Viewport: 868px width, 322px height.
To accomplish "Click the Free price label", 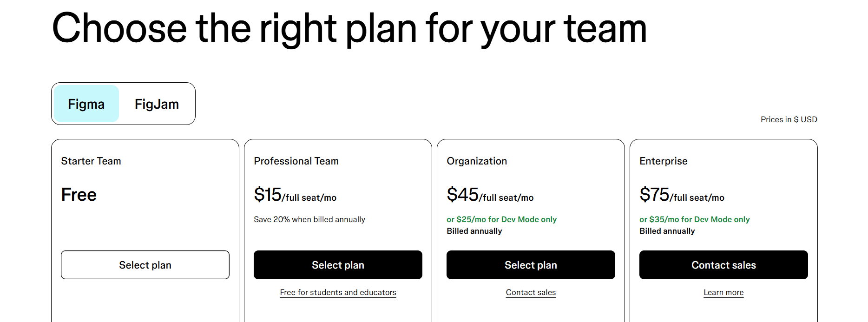I will coord(78,195).
